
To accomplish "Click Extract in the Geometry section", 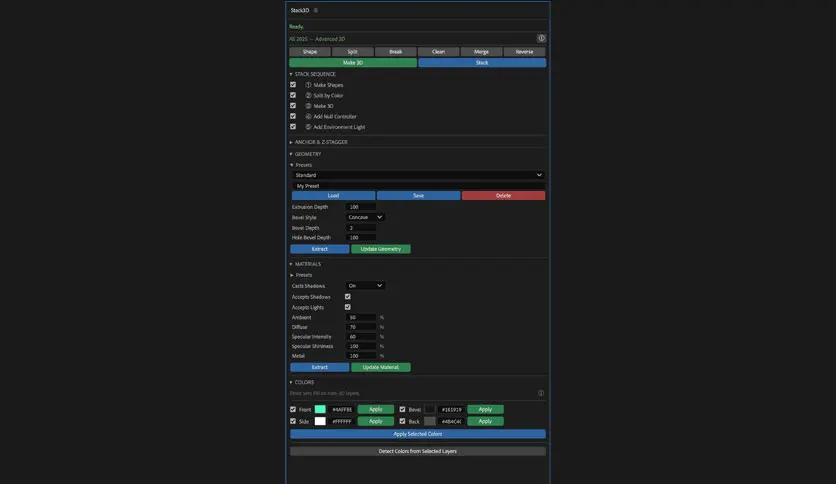I will [x=320, y=249].
